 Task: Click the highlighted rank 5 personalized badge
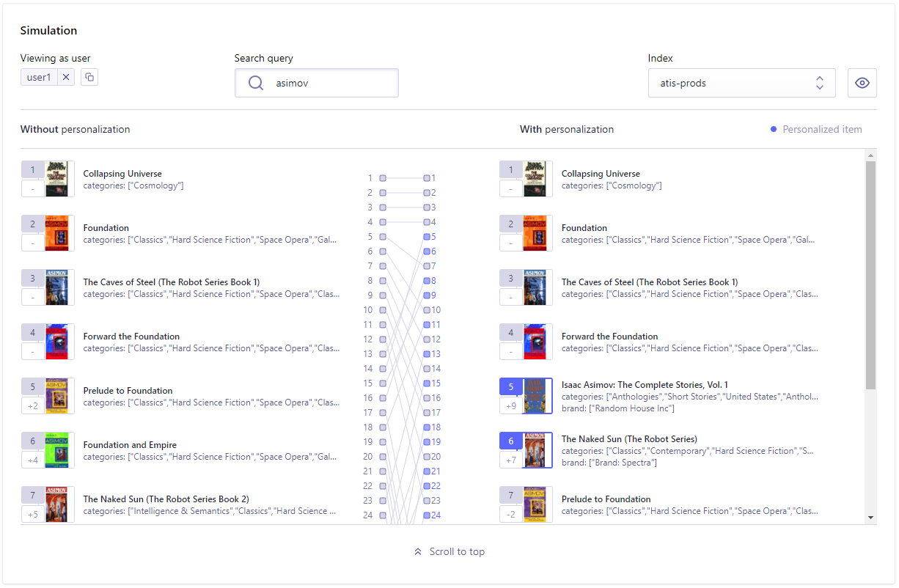(x=511, y=386)
